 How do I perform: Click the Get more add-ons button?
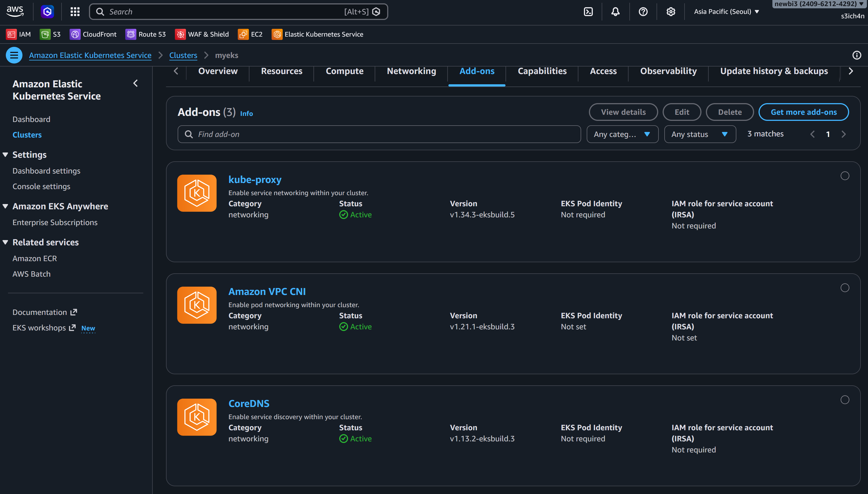click(803, 112)
